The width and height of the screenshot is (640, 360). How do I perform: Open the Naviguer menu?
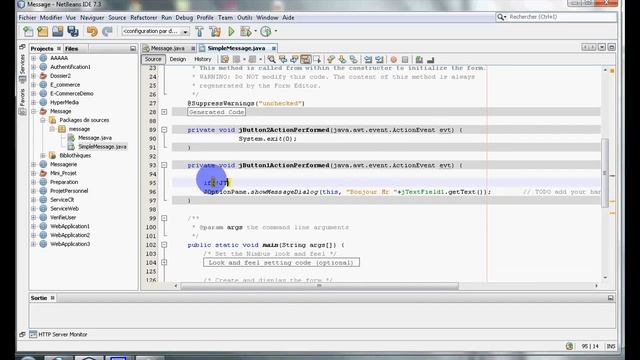(92, 18)
